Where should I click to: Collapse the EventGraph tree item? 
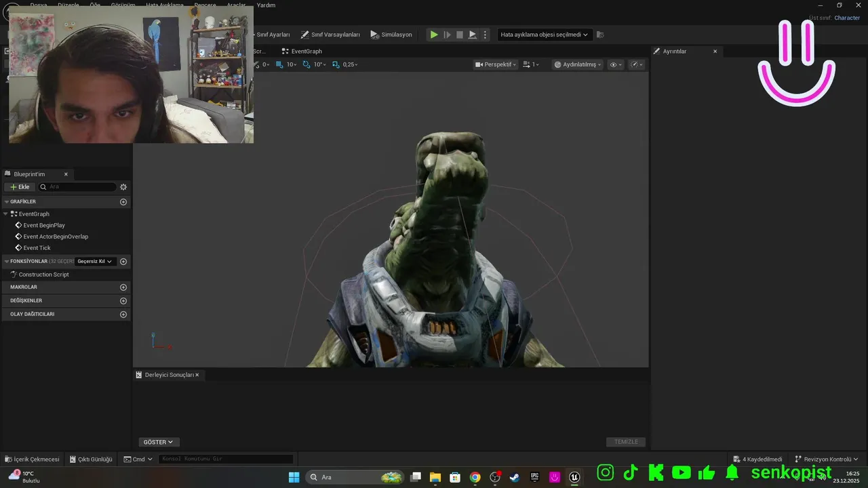[5, 214]
